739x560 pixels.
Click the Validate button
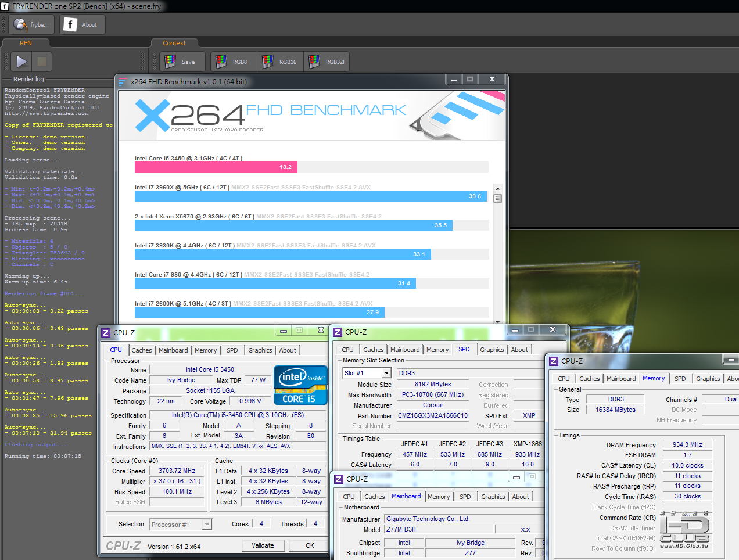tap(263, 545)
